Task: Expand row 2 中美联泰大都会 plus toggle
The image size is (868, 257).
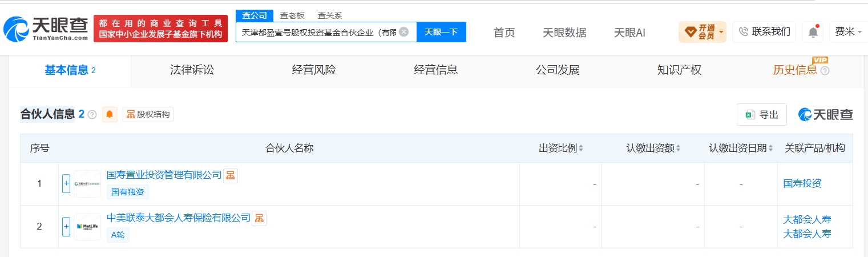Action: tap(66, 227)
